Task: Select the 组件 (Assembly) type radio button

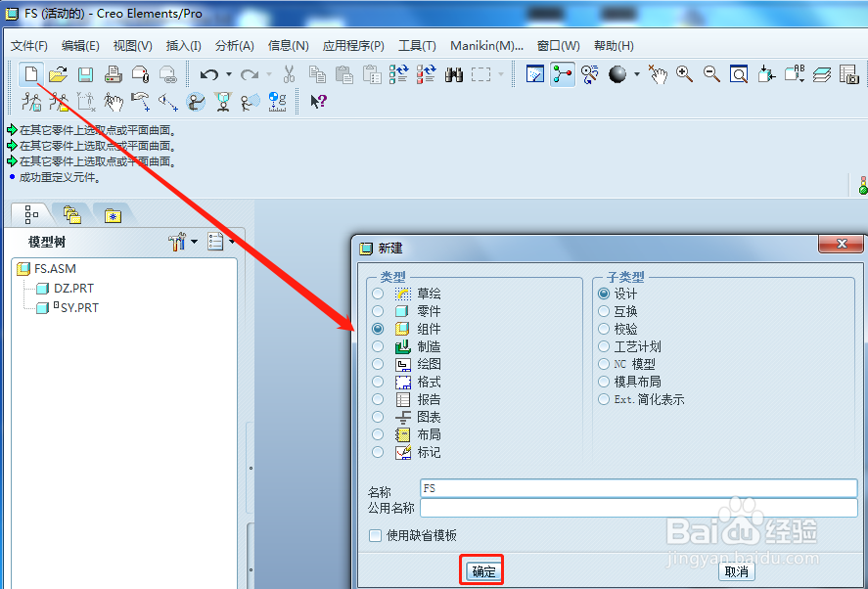Action: tap(378, 329)
